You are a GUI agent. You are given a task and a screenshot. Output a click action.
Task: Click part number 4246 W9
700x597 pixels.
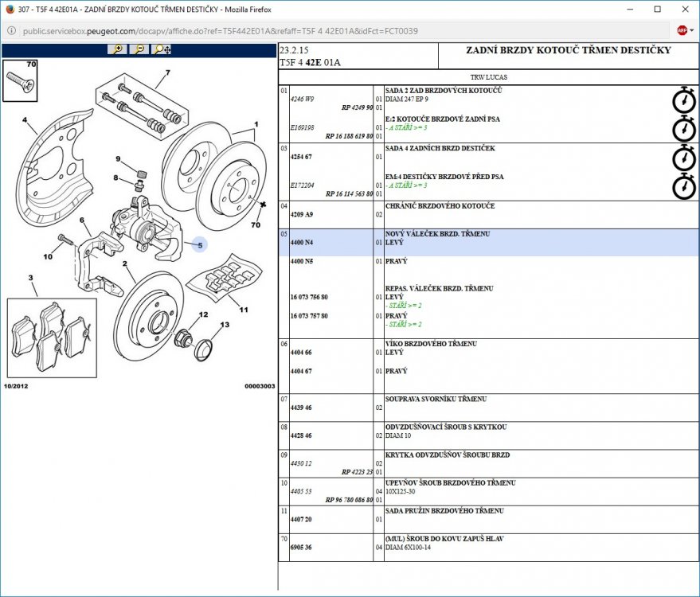tap(302, 99)
